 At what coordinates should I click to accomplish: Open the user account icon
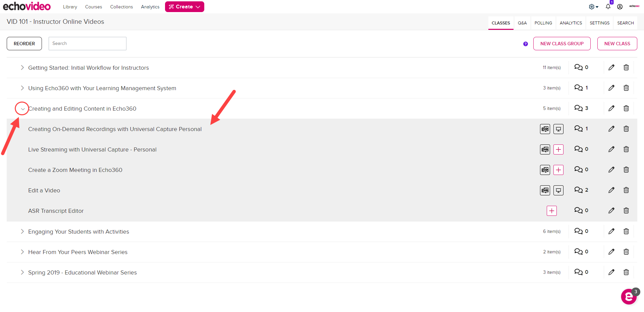click(620, 7)
